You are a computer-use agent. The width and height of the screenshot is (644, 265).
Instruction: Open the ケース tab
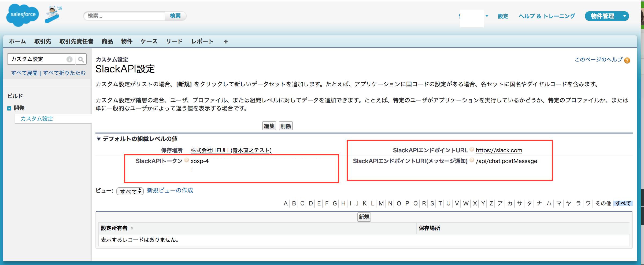pos(149,41)
